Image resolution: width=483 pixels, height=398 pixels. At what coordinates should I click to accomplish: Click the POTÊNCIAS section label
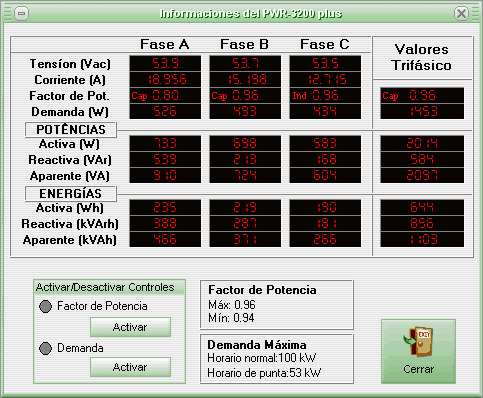coord(71,130)
